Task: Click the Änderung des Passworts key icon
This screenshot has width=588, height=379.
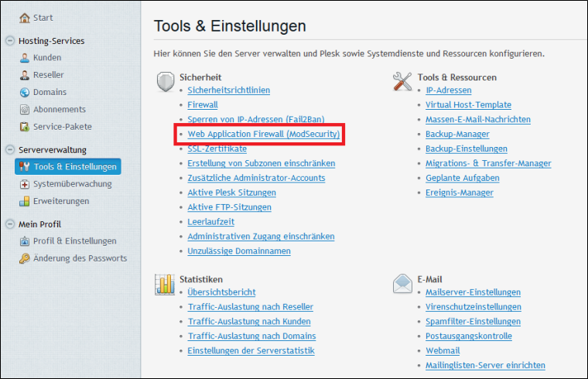Action: [25, 258]
